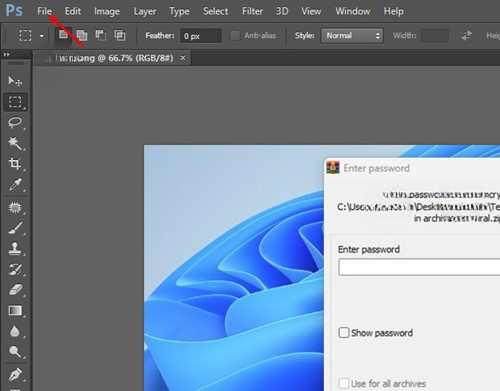The image size is (500, 391).
Task: Close the document tab with the x
Action: tap(183, 58)
